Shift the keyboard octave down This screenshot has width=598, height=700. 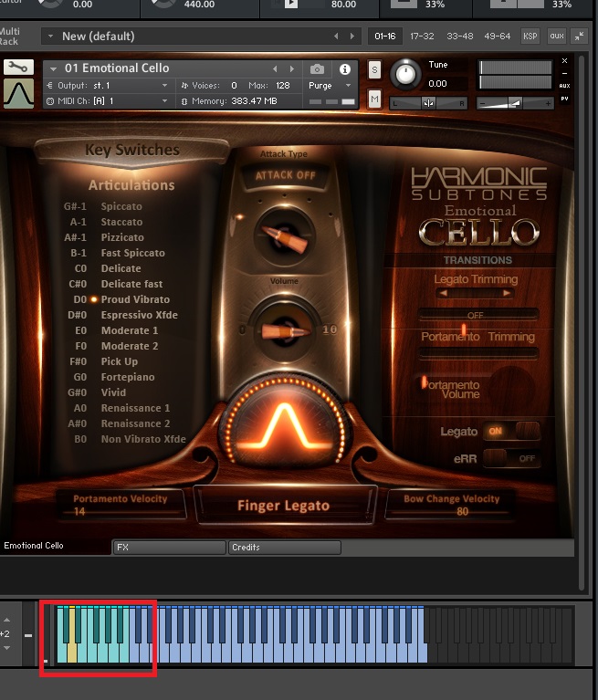[6, 648]
